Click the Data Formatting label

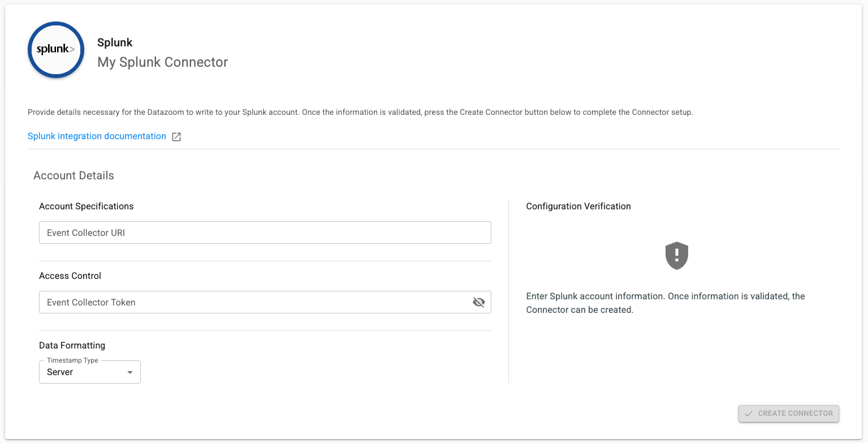[x=72, y=345]
